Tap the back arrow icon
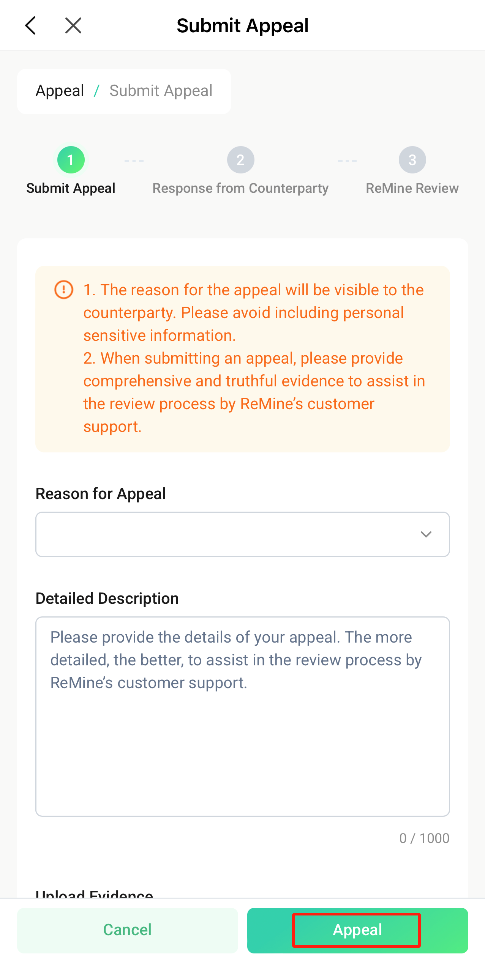 [x=30, y=25]
